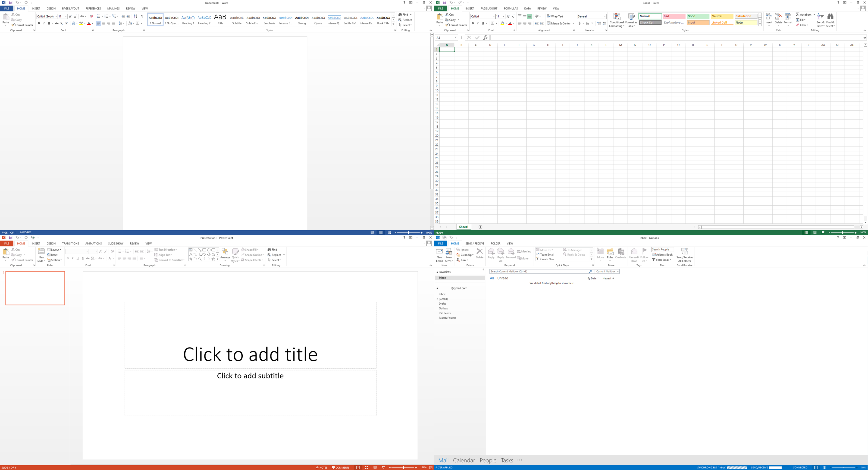Adjust Word zoom slider in status bar
This screenshot has width=868, height=470.
point(408,232)
